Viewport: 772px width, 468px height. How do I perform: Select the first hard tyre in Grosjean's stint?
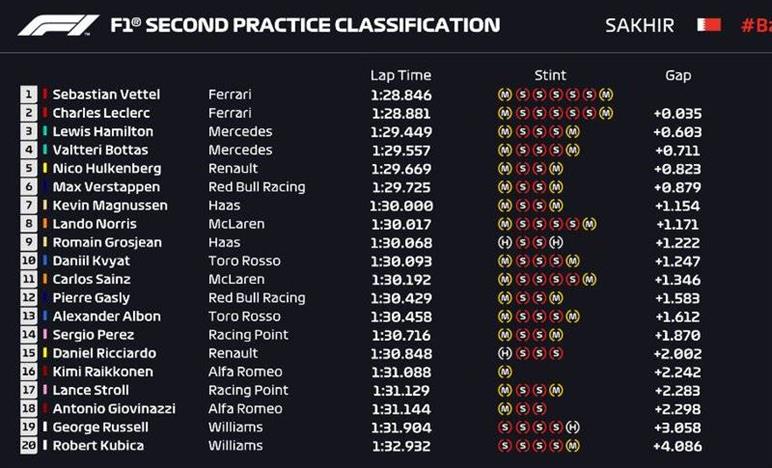504,242
